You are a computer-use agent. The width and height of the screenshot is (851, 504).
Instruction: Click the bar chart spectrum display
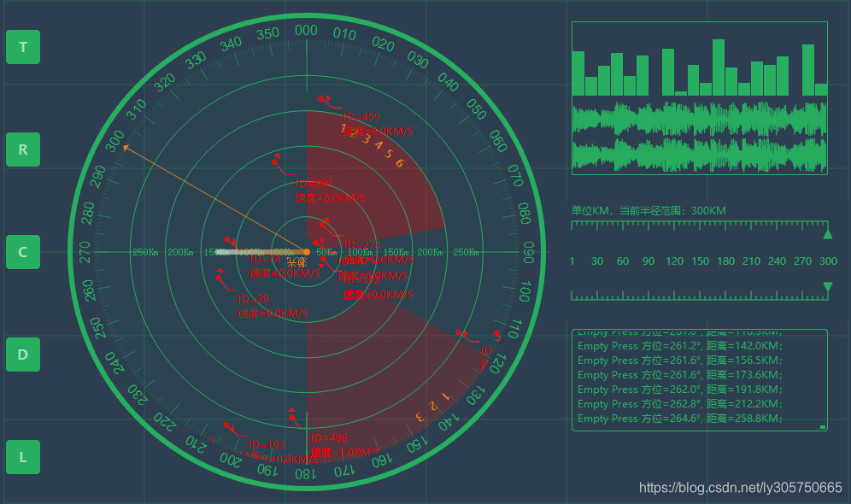[x=700, y=67]
